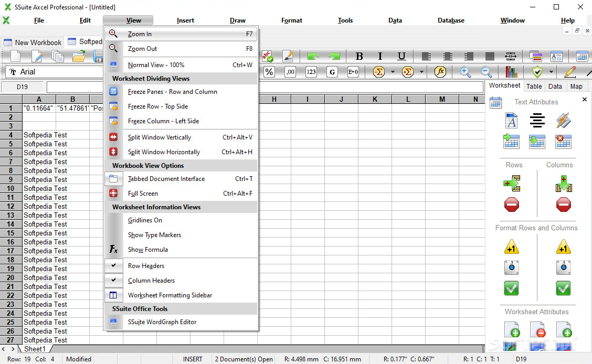Click the insert row icon in sidebar
This screenshot has height=364, width=592.
[512, 184]
